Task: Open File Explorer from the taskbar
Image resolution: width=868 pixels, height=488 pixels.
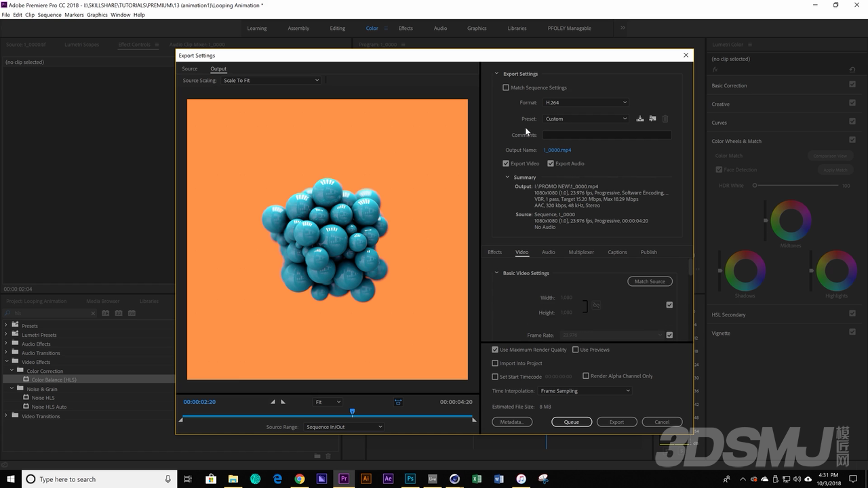Action: [x=233, y=479]
